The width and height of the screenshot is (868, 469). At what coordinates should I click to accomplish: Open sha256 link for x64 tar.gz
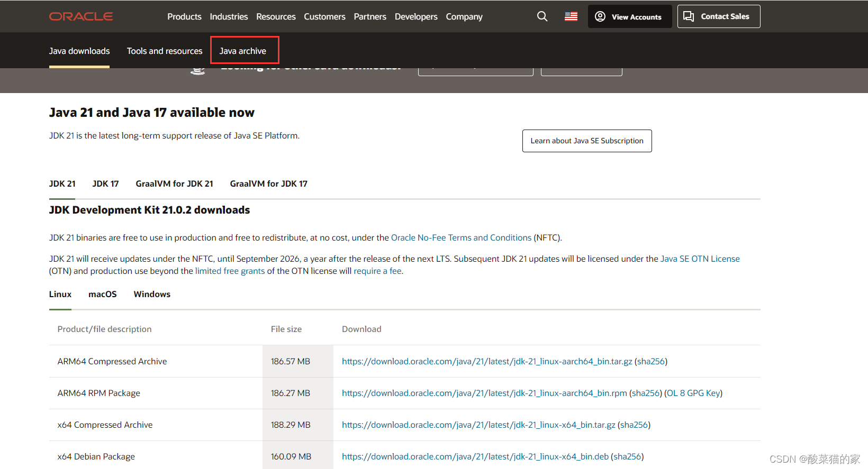pos(634,425)
